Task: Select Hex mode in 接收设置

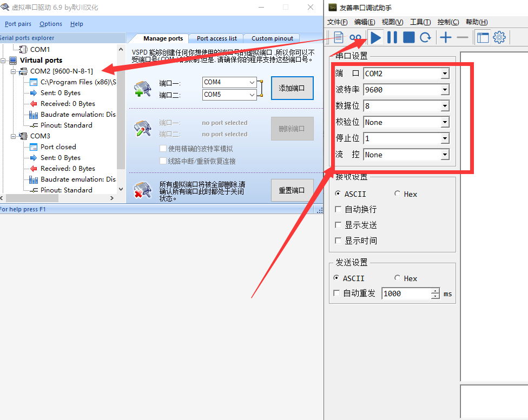Action: point(398,194)
